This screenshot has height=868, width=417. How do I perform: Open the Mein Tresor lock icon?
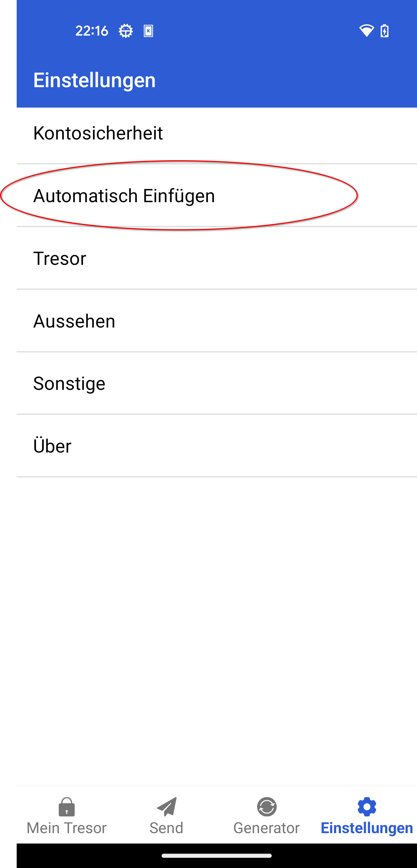coord(67,807)
